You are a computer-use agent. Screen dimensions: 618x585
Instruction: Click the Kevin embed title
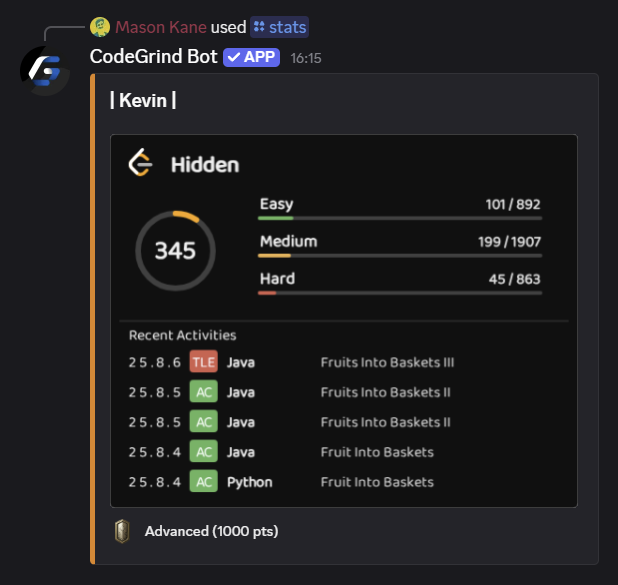click(x=143, y=101)
